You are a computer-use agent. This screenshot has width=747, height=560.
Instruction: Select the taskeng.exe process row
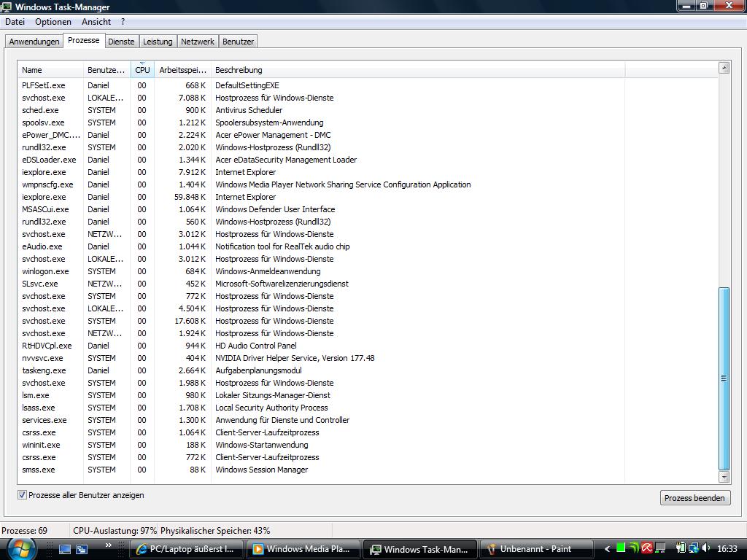pos(321,370)
